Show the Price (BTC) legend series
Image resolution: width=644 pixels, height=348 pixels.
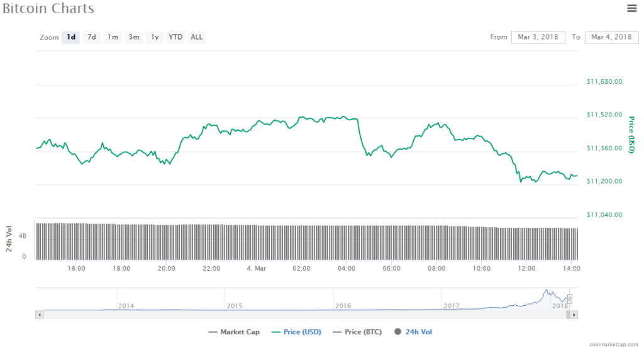click(x=358, y=332)
